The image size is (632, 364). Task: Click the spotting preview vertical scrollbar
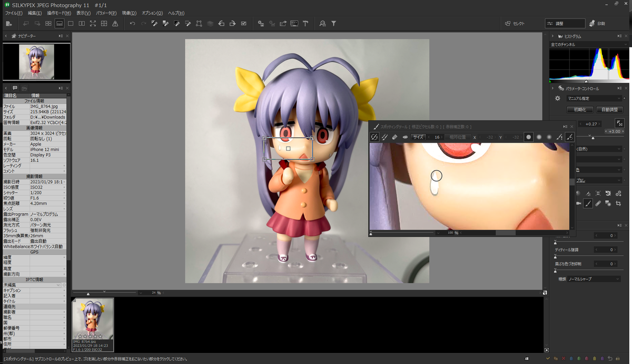(x=572, y=181)
